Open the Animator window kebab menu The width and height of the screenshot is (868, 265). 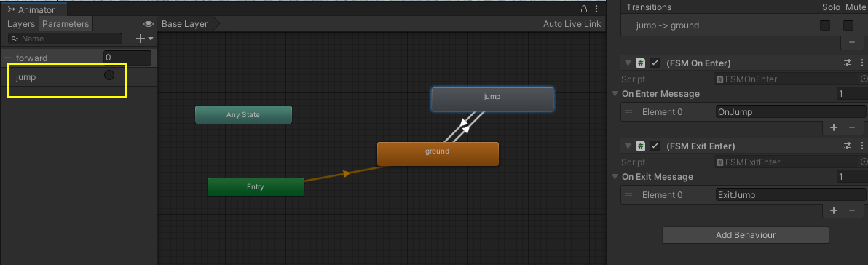(x=596, y=9)
